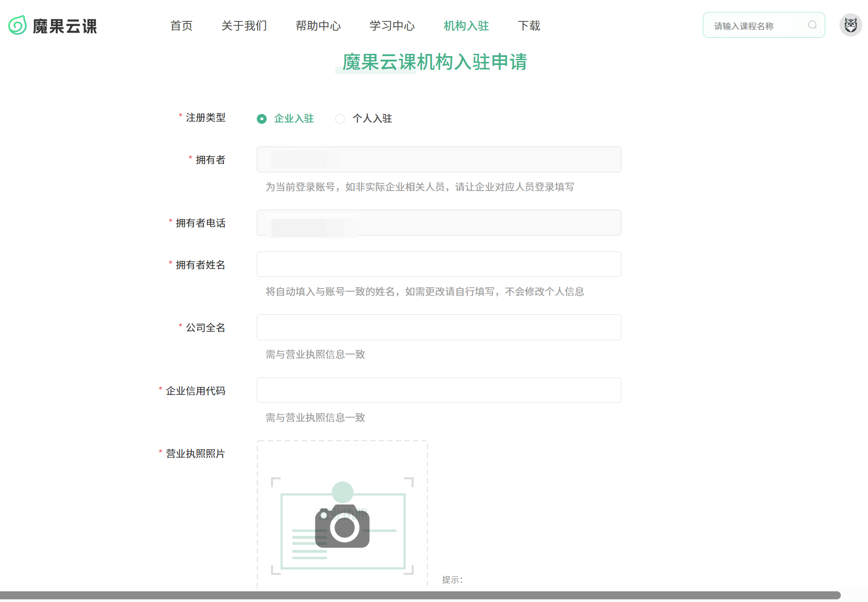868x602 pixels.
Task: Go to the 首页 menu item
Action: pyautogui.click(x=182, y=26)
